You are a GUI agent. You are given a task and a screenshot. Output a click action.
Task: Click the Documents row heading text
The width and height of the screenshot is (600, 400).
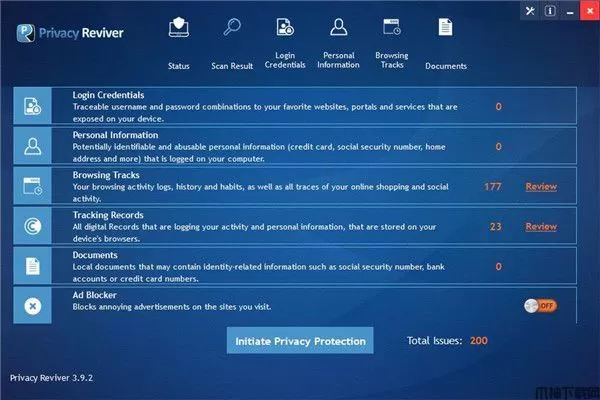tap(95, 255)
